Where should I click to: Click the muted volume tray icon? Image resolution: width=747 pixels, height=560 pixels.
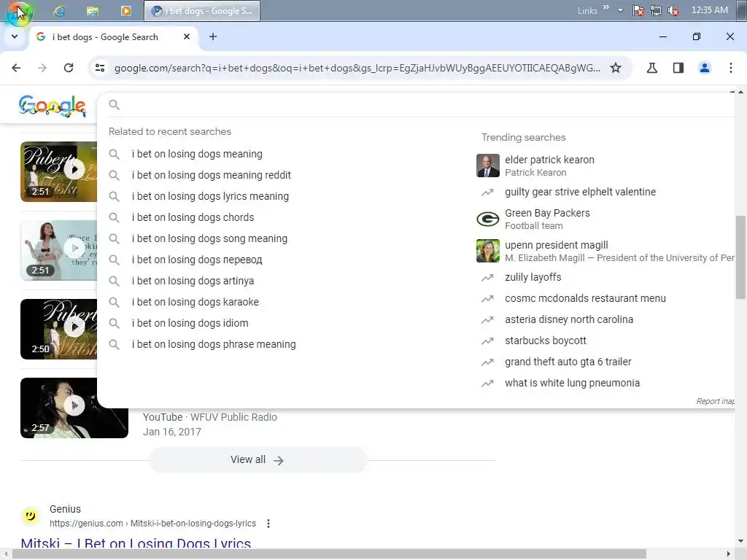coord(673,10)
